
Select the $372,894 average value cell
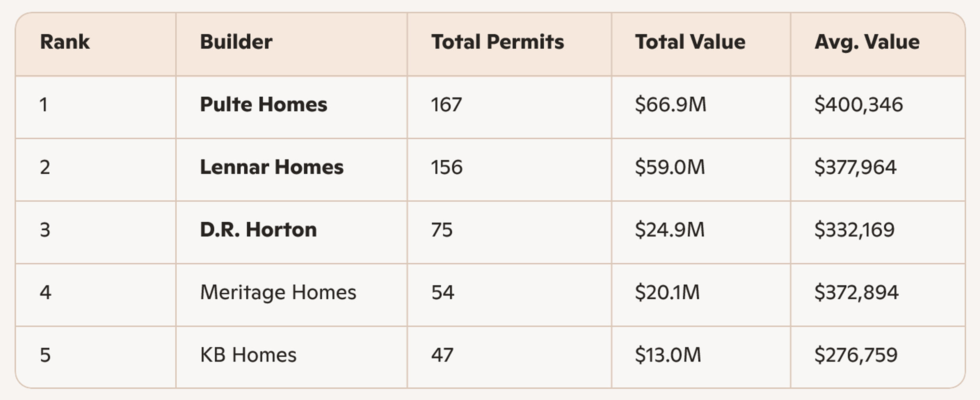[856, 293]
